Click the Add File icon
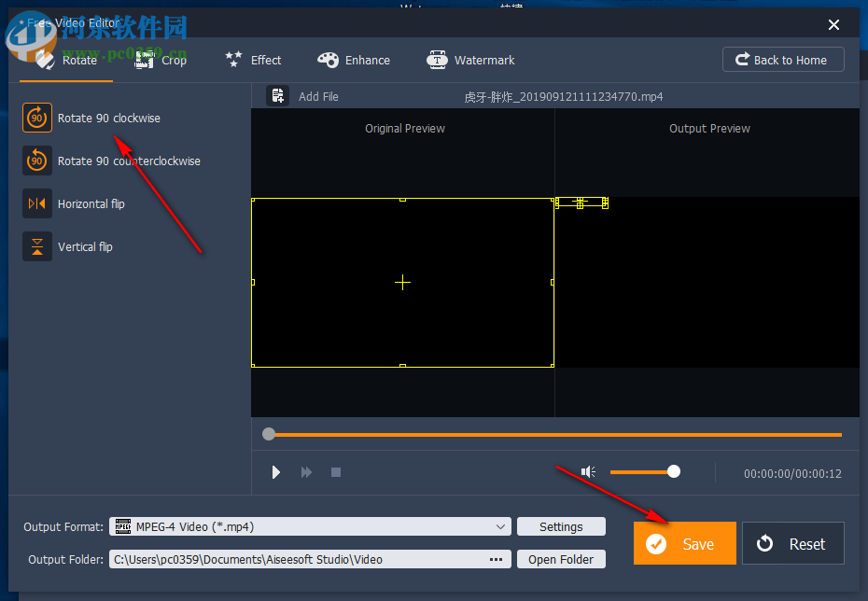Viewport: 868px width, 601px height. [277, 95]
